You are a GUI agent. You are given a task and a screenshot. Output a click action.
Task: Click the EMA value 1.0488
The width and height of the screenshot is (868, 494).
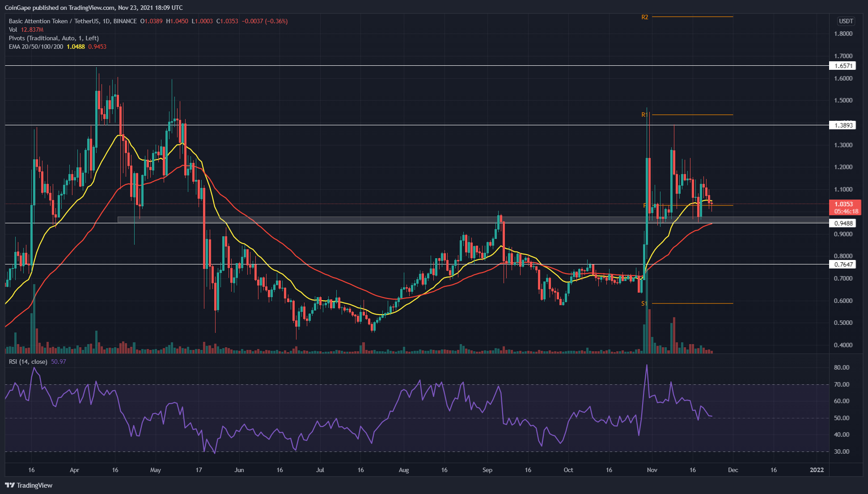76,47
